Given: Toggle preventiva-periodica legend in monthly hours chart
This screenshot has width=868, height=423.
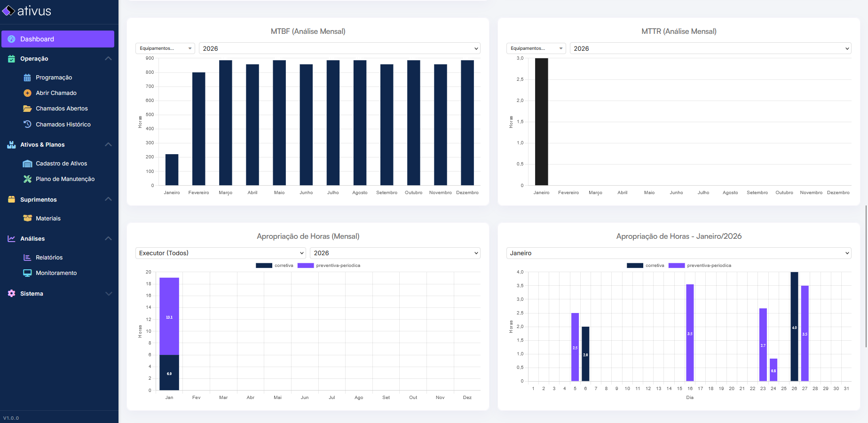Looking at the screenshot, I should (329, 266).
